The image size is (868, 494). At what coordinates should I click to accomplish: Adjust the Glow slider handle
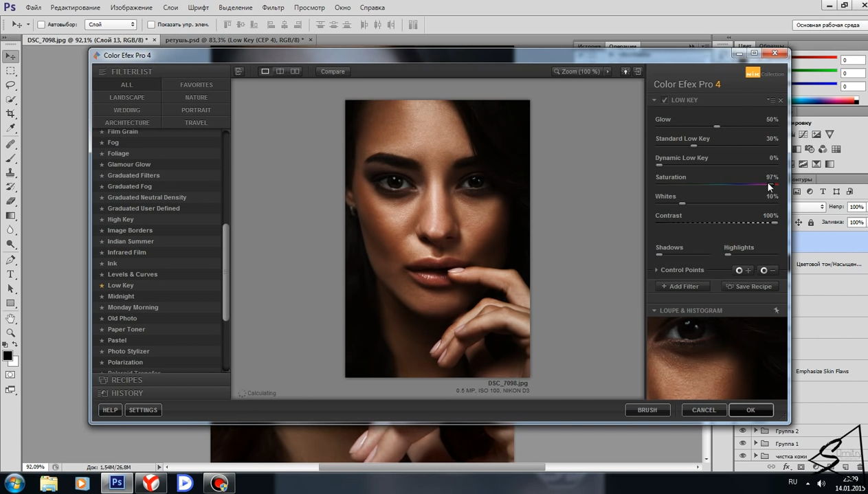pos(717,126)
